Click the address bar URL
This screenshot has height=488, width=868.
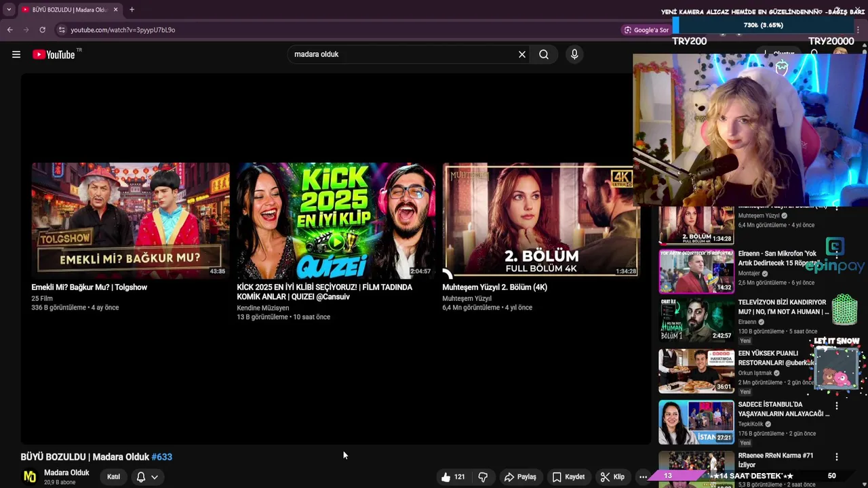[x=123, y=30]
